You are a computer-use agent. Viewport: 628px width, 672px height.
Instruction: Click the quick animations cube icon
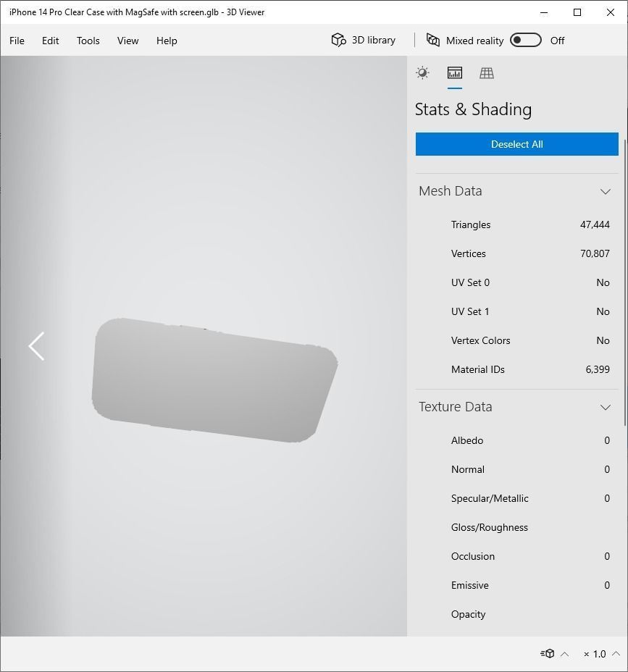pos(548,654)
